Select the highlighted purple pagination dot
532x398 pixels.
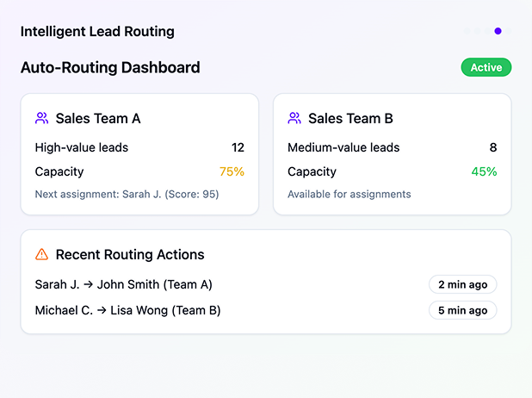click(x=498, y=31)
